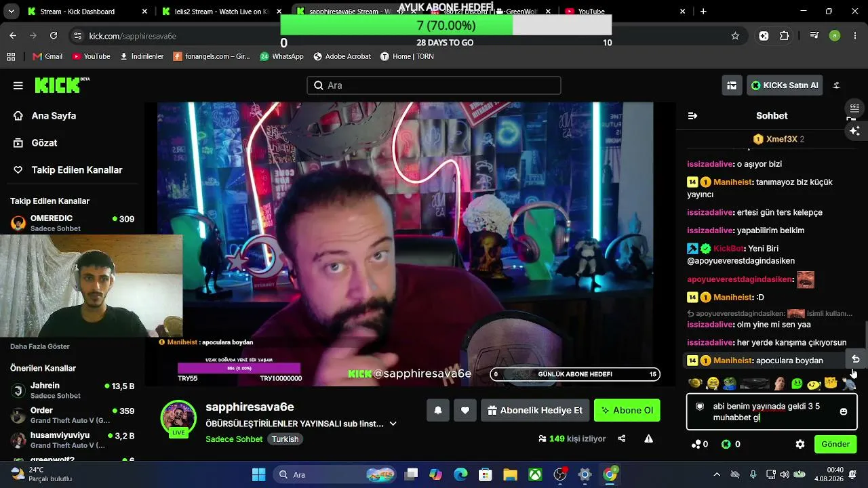Image resolution: width=868 pixels, height=488 pixels.
Task: Open the leaderboard icon beside KICKs Satın Al
Action: tap(732, 85)
